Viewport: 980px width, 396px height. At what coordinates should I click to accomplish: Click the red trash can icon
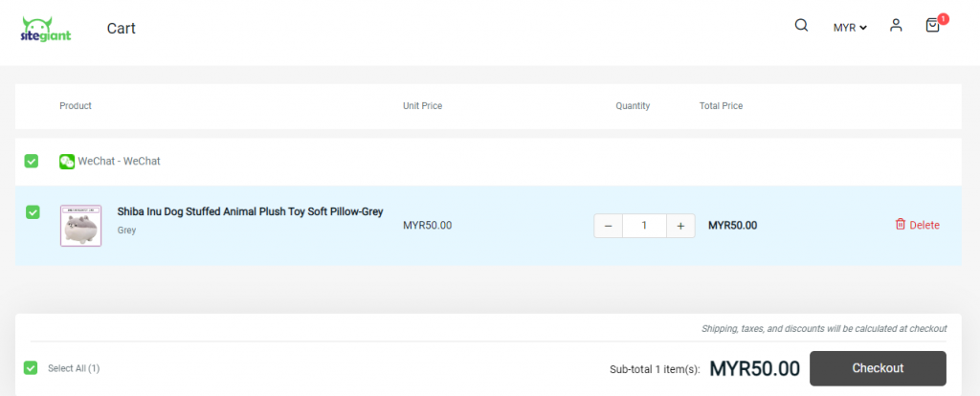900,224
